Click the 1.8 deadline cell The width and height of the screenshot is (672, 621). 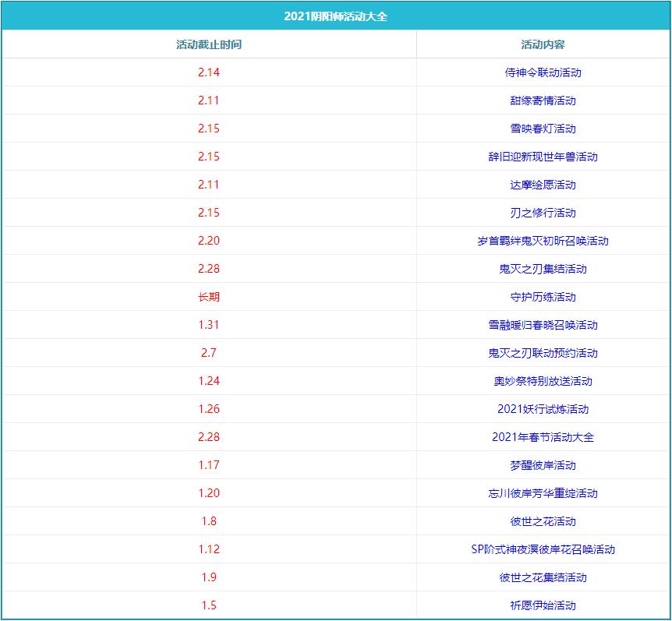[209, 521]
